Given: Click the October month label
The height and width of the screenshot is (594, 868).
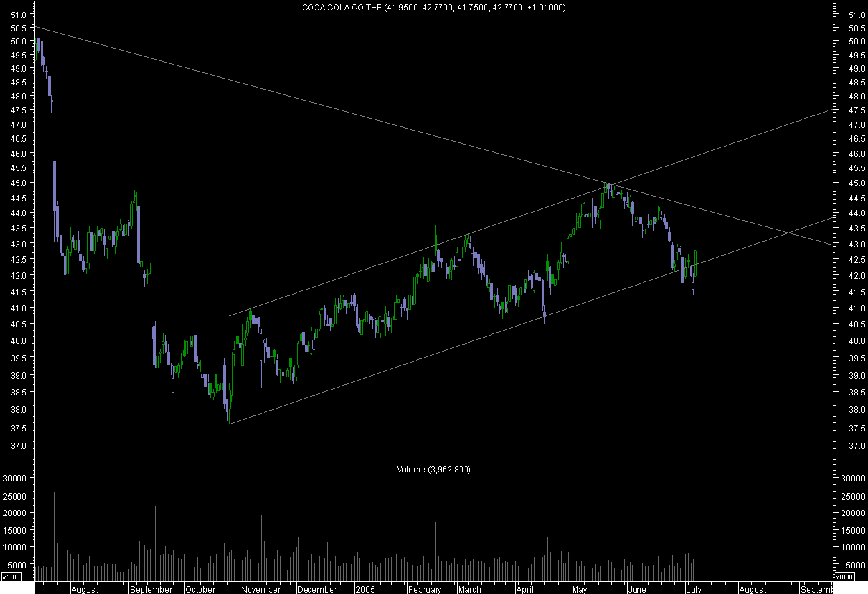Looking at the screenshot, I should point(201,590).
